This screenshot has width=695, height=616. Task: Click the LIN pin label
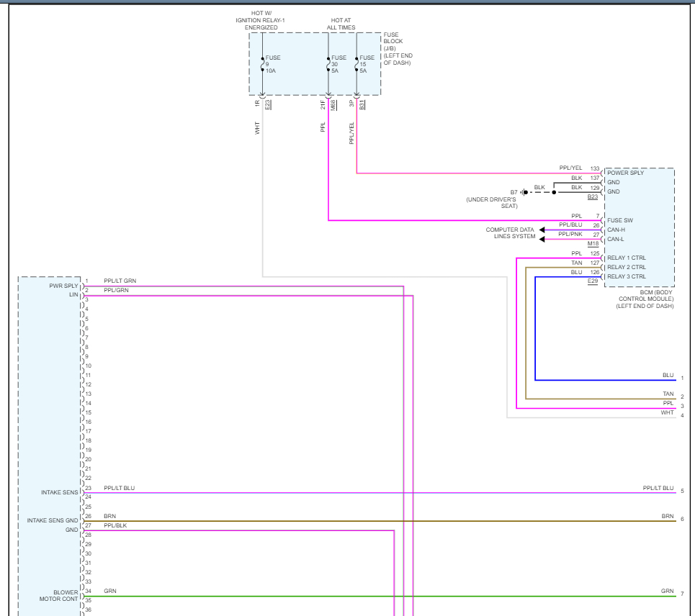pyautogui.click(x=73, y=295)
